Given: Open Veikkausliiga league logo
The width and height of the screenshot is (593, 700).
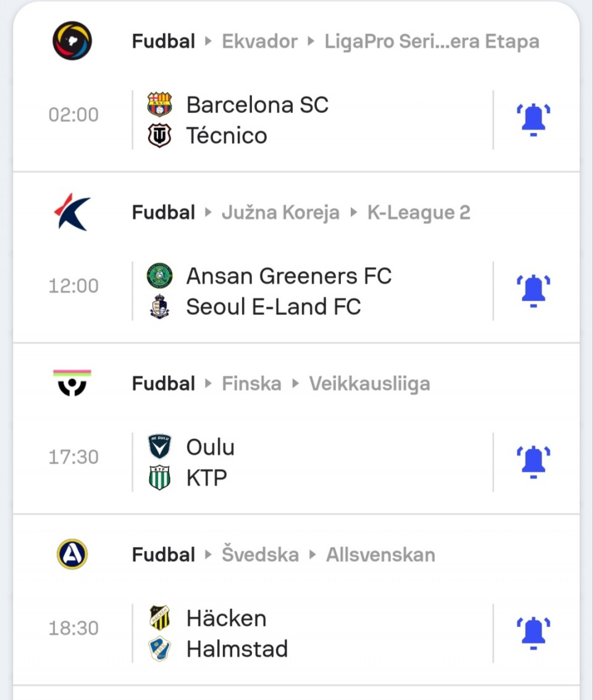Looking at the screenshot, I should (x=72, y=383).
